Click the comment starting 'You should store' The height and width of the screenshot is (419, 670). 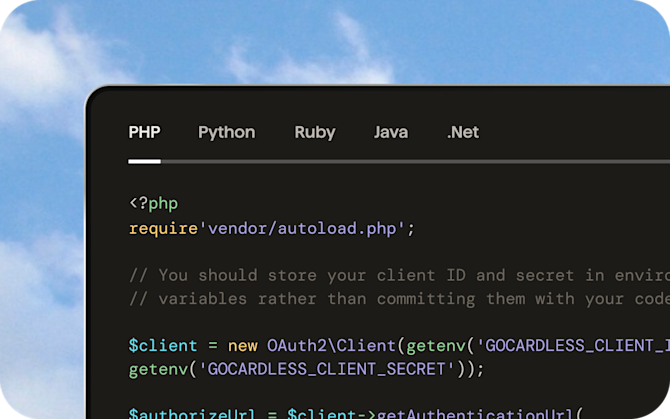point(399,275)
